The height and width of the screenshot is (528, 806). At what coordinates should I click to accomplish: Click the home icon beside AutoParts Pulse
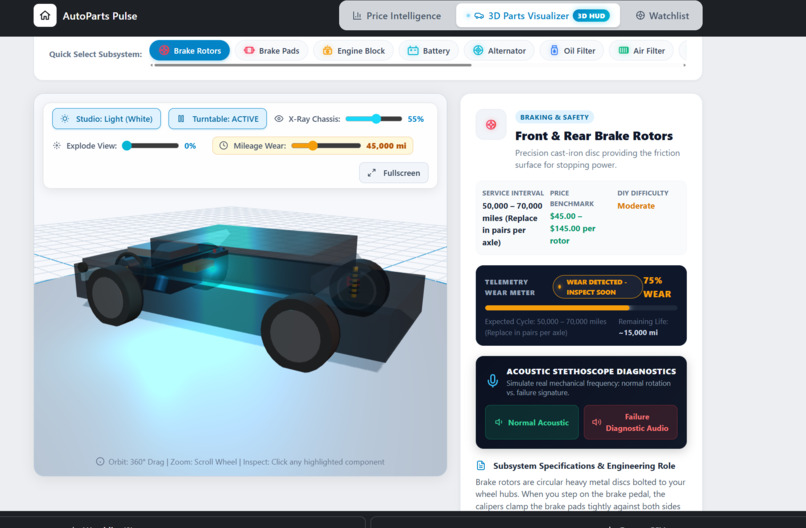[x=45, y=15]
